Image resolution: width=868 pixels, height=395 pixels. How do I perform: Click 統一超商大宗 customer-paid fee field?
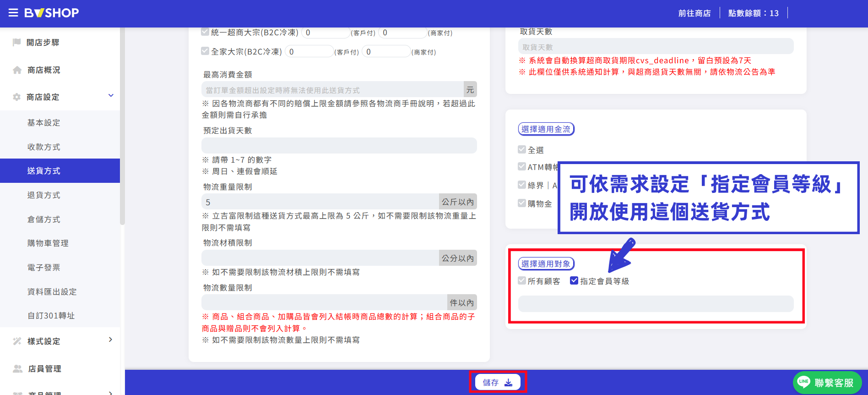pyautogui.click(x=325, y=33)
